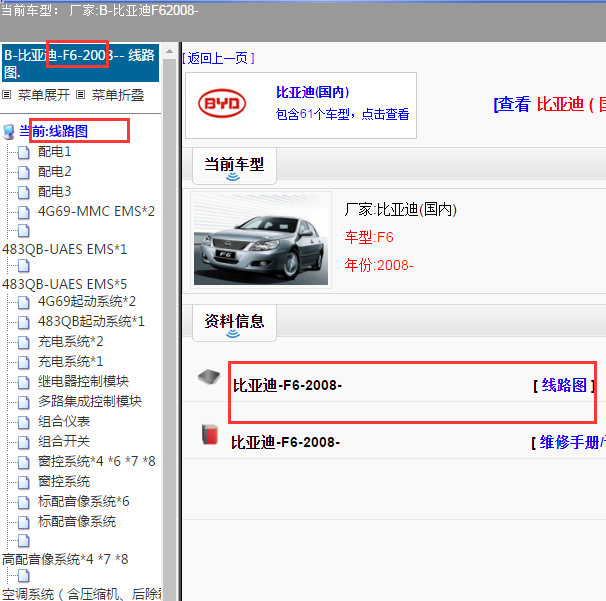Click the computer icon beside 当前:线路图
The width and height of the screenshot is (606, 601).
click(x=9, y=132)
